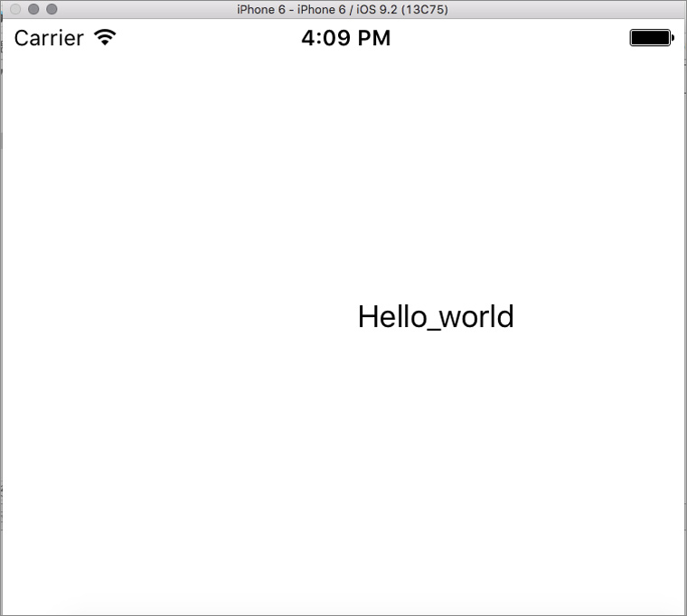The image size is (687, 616).
Task: Minimize the iPhone 6 simulator window
Action: [33, 9]
